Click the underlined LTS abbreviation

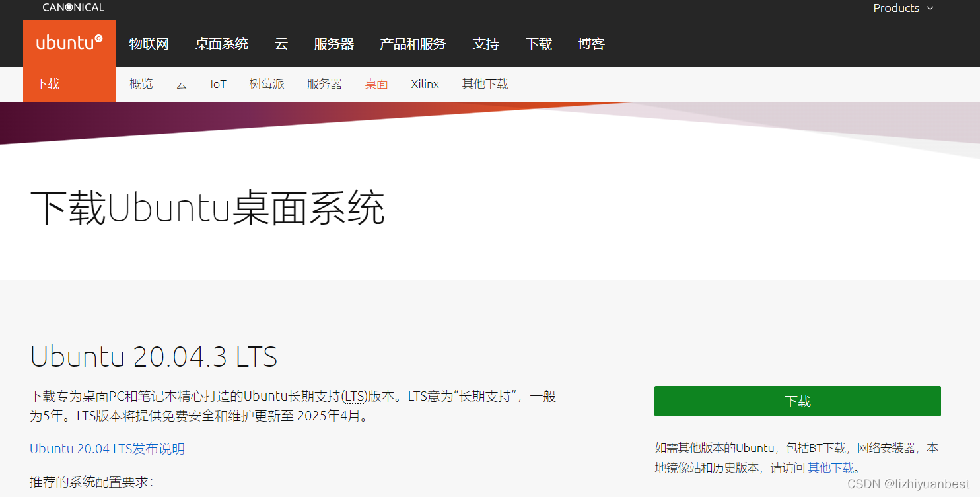[x=355, y=397]
